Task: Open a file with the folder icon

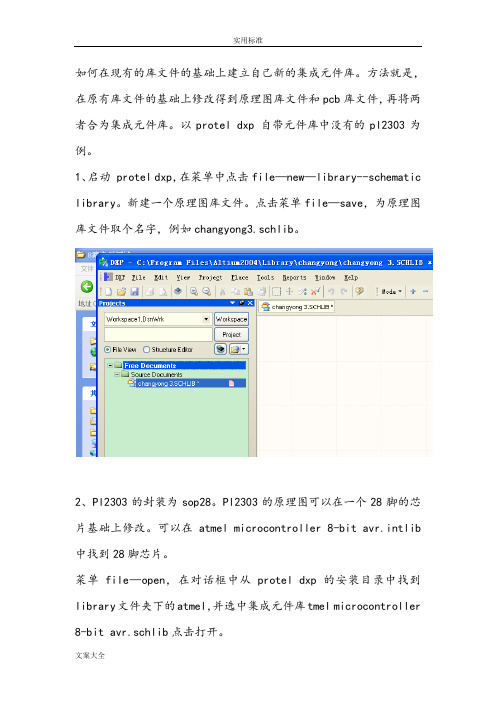Action: 121,291
